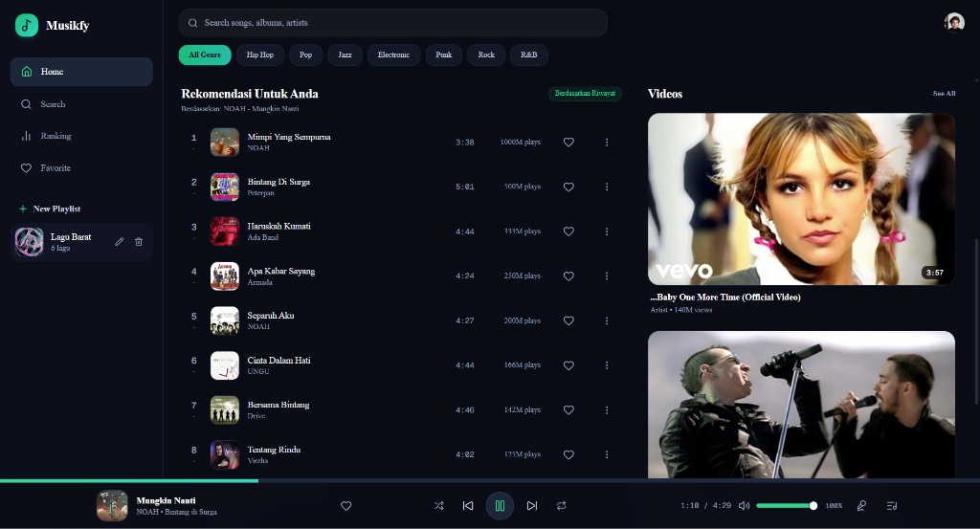Click Haruskah Kumati album cover
The height and width of the screenshot is (529, 980).
pyautogui.click(x=224, y=231)
